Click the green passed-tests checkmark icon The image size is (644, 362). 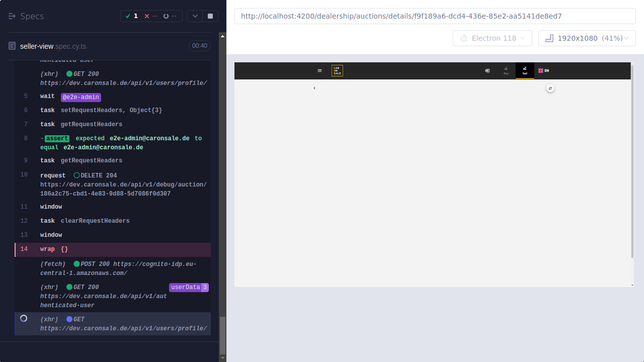tap(129, 16)
